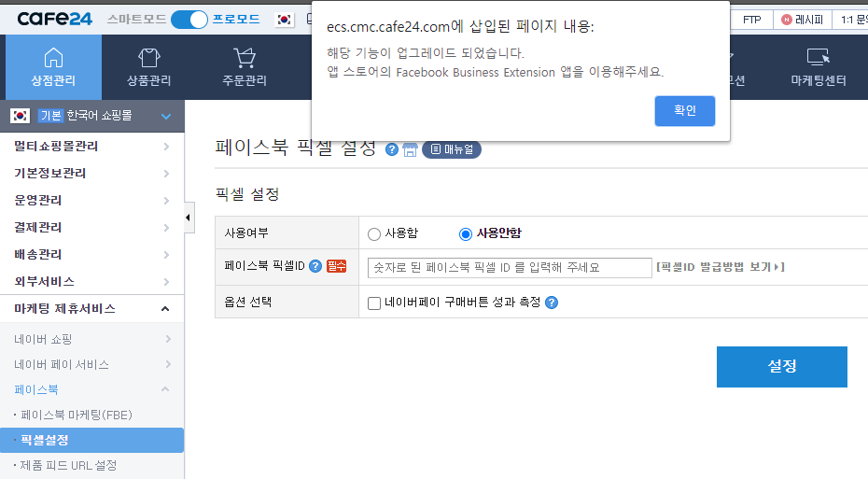Viewport: 868px width, 479px height.
Task: Focus the 페이스북 픽셀 ID input field
Action: pos(510,268)
